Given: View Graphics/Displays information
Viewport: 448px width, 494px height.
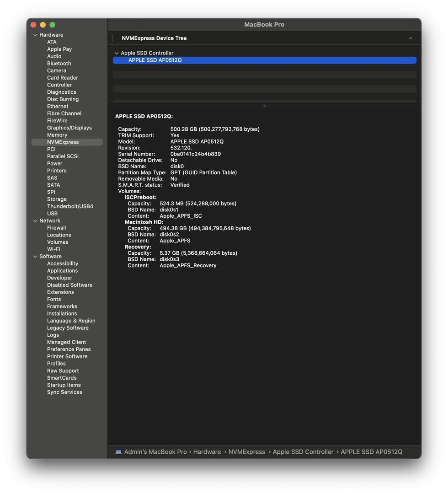Looking at the screenshot, I should 69,128.
